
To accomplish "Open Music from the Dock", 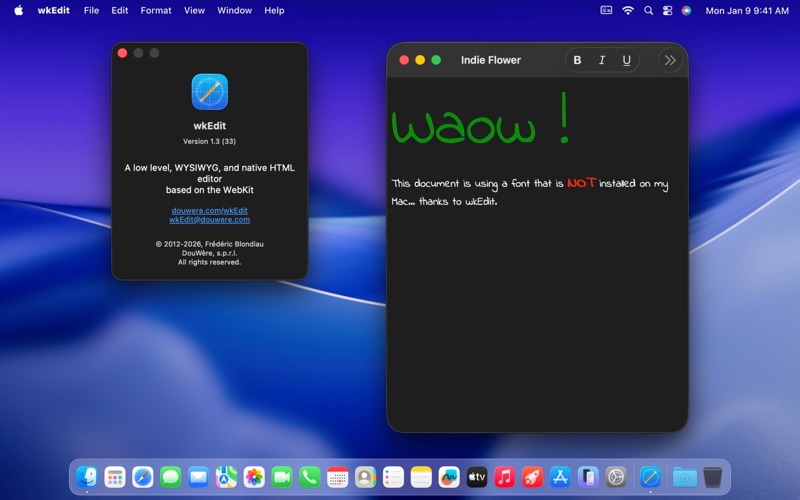I will 505,478.
